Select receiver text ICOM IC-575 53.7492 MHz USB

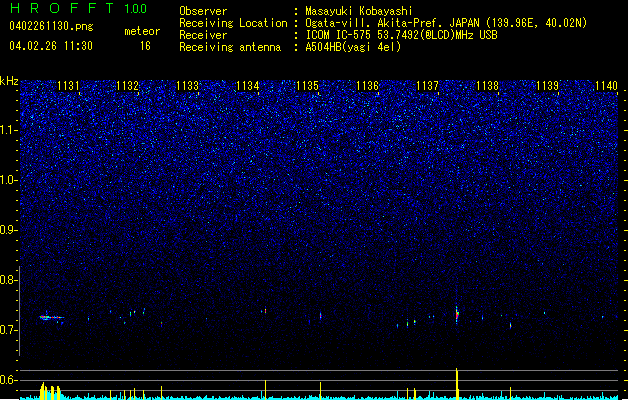(x=401, y=35)
